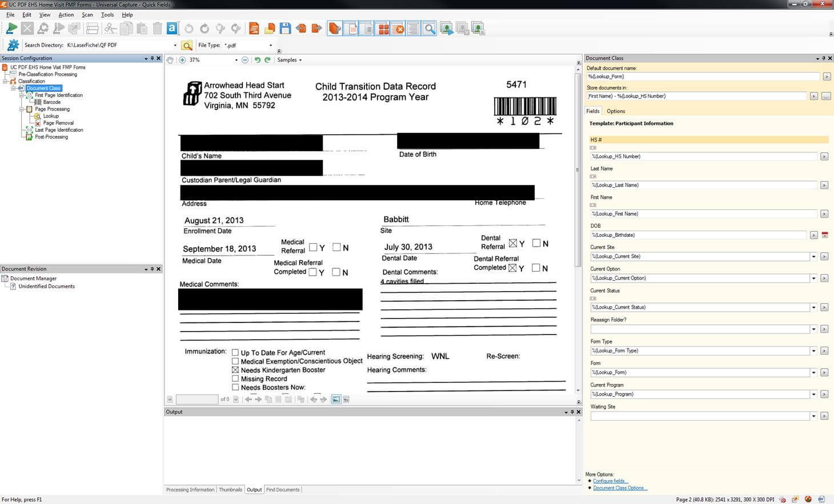Image resolution: width=834 pixels, height=504 pixels.
Task: Open the 37% zoom level dropdown
Action: click(x=236, y=60)
